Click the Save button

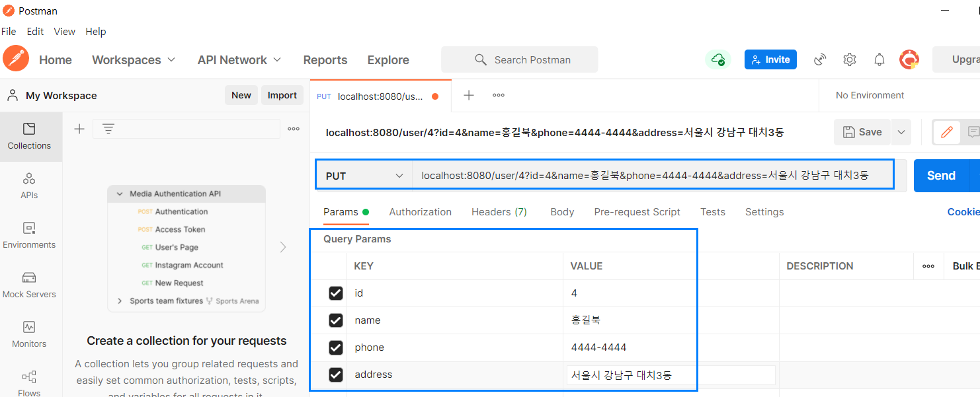point(862,132)
